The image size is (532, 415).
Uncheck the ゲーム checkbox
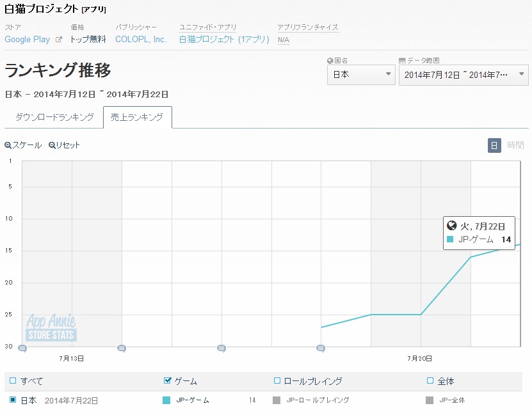click(x=167, y=380)
